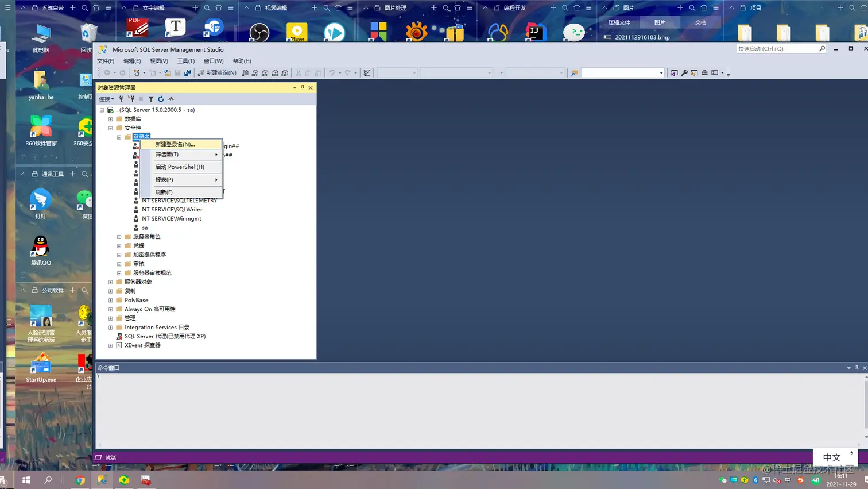Click the search magnifier in Quick Launch
This screenshot has height=489, width=868.
(x=822, y=49)
